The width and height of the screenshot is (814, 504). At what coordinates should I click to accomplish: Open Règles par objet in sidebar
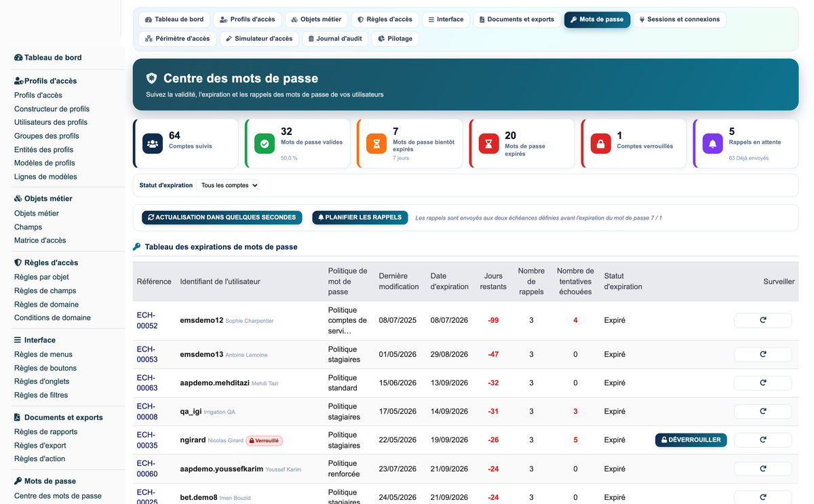[x=41, y=277]
